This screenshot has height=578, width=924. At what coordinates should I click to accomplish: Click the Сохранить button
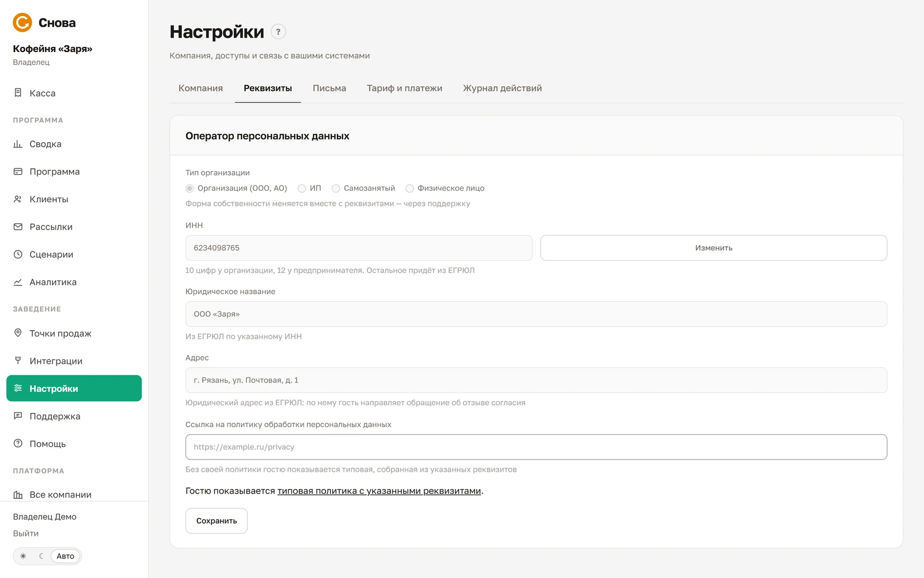217,521
